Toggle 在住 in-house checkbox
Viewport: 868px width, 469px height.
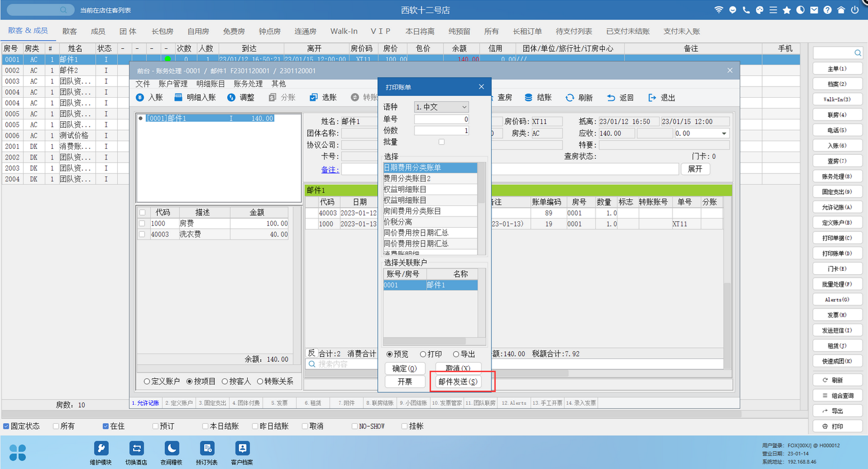tap(105, 426)
